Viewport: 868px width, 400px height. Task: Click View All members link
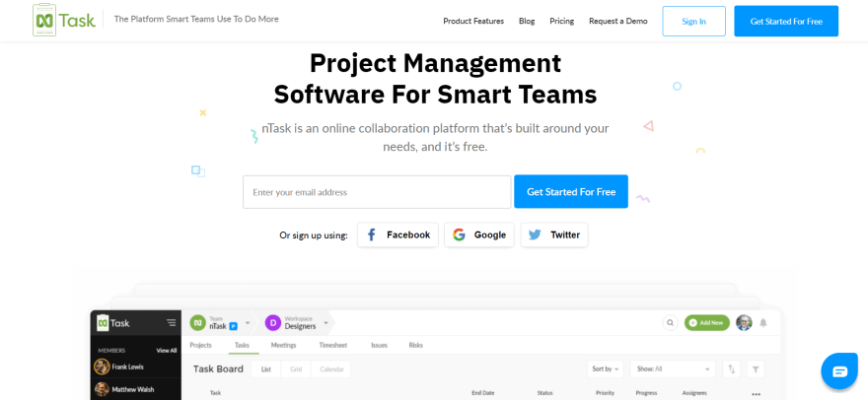pyautogui.click(x=167, y=350)
